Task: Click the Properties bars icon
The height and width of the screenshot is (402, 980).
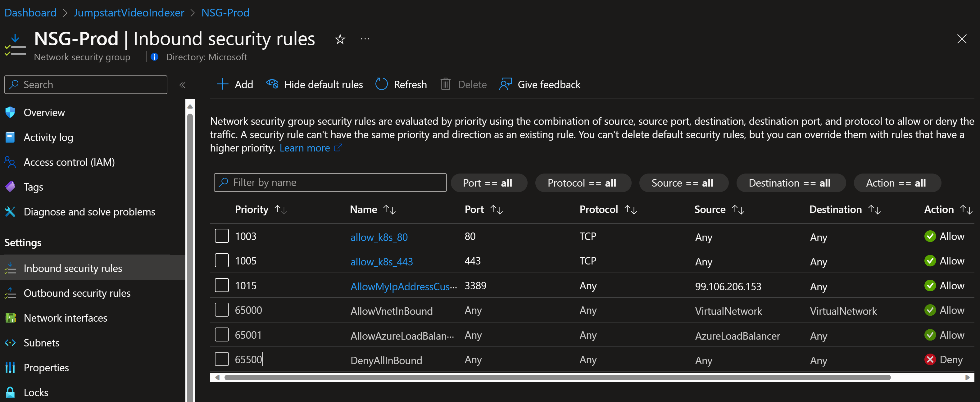Action: point(10,368)
